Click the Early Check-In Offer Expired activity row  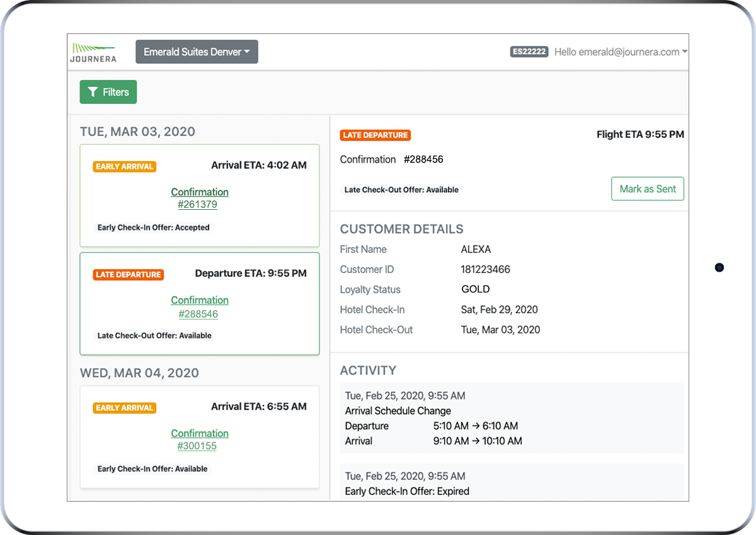(x=406, y=491)
